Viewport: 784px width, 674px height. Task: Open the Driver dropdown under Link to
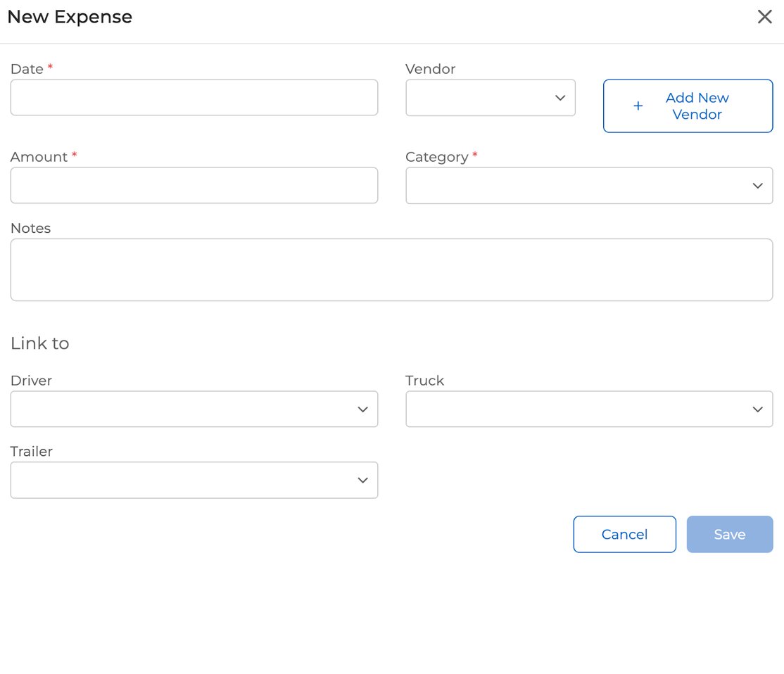tap(194, 409)
